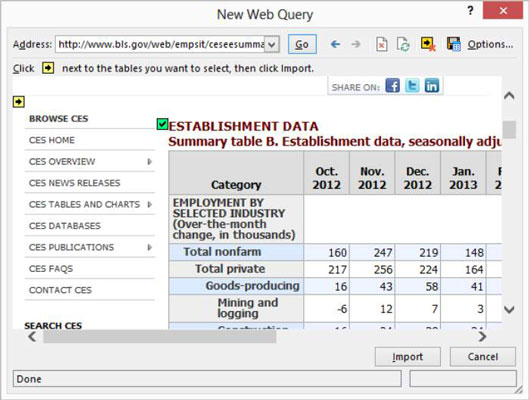Close the New Web Query window
Screen dimensions: 529x400
(x=503, y=10)
